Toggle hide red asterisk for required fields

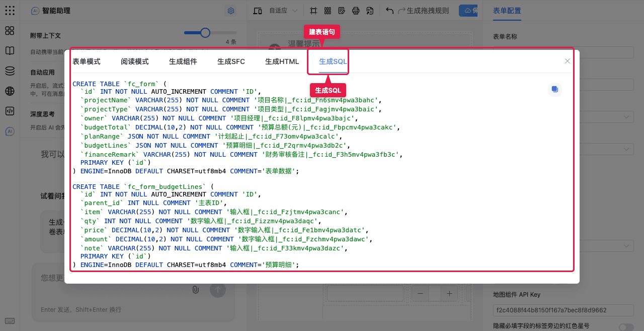[x=626, y=327]
